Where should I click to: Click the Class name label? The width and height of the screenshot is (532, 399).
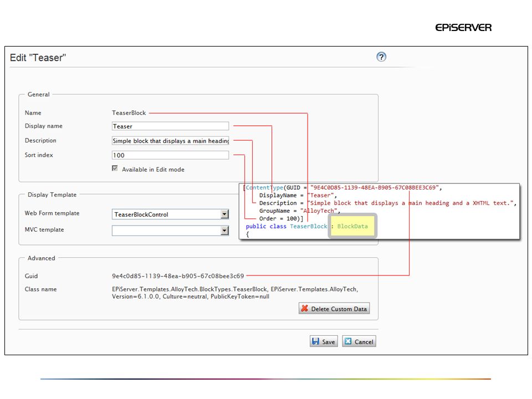pyautogui.click(x=40, y=289)
